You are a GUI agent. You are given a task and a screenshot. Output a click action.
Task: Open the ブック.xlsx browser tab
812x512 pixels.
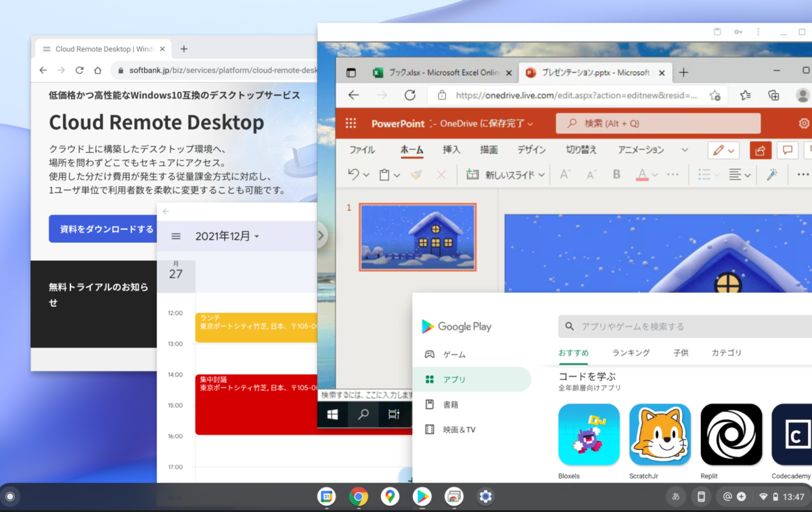pos(433,72)
